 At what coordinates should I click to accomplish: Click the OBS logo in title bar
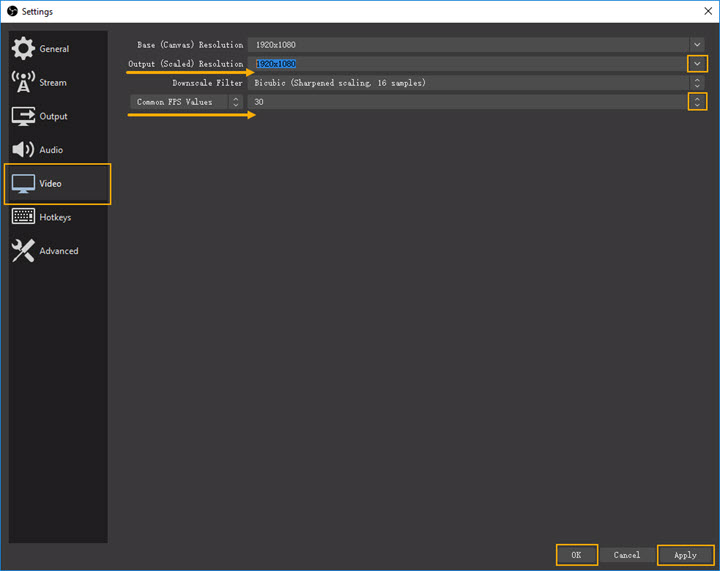pyautogui.click(x=11, y=11)
